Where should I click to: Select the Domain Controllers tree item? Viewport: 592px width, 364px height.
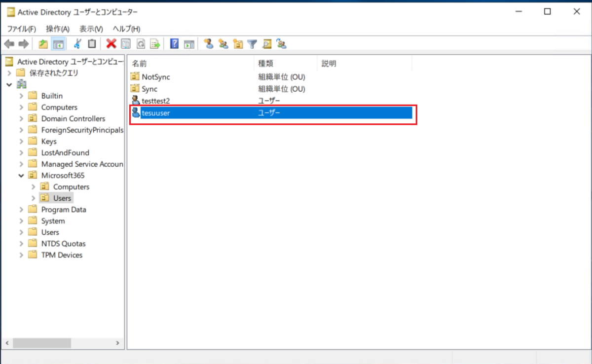[x=73, y=118]
